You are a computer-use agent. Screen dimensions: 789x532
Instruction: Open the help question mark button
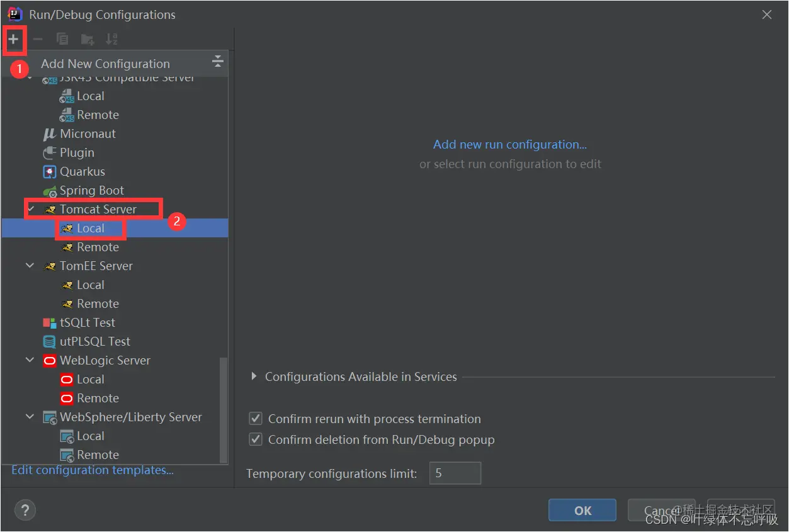25,511
